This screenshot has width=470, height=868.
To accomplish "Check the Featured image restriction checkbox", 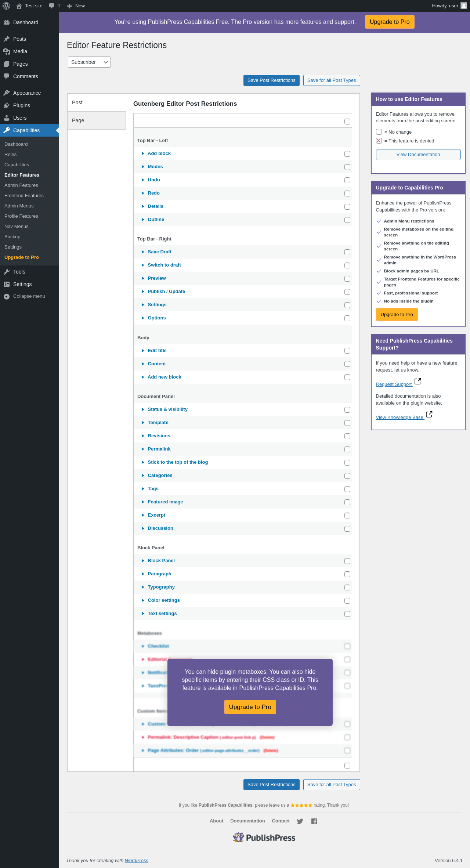I will pos(347,502).
